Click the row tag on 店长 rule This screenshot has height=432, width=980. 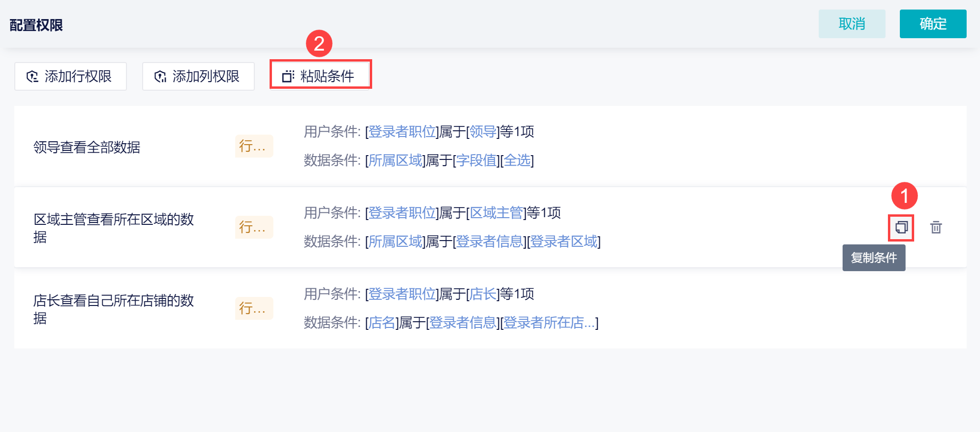tap(253, 308)
